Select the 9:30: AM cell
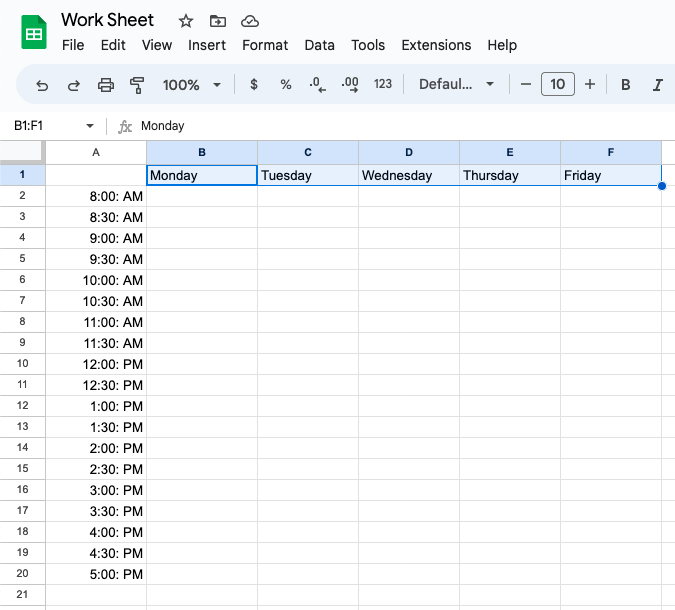Viewport: 675px width, 610px height. coord(96,259)
